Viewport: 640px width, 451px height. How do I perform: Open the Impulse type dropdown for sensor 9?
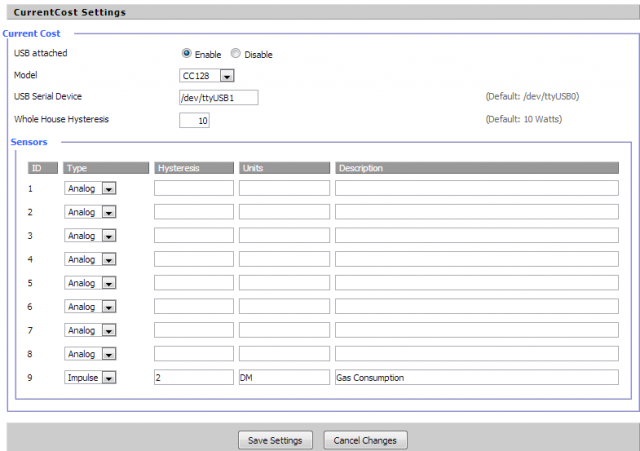pyautogui.click(x=90, y=378)
